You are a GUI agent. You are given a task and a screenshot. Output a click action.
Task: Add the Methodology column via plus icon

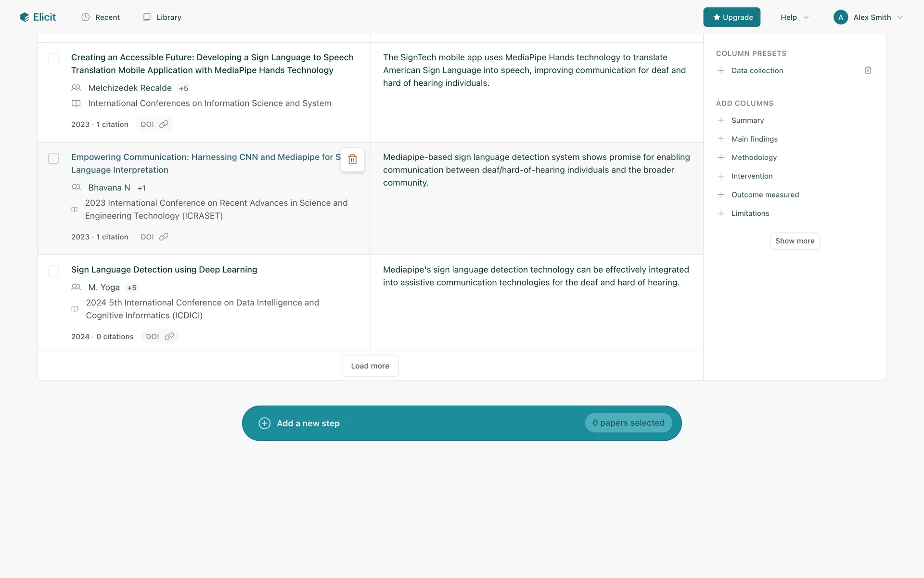tap(721, 158)
